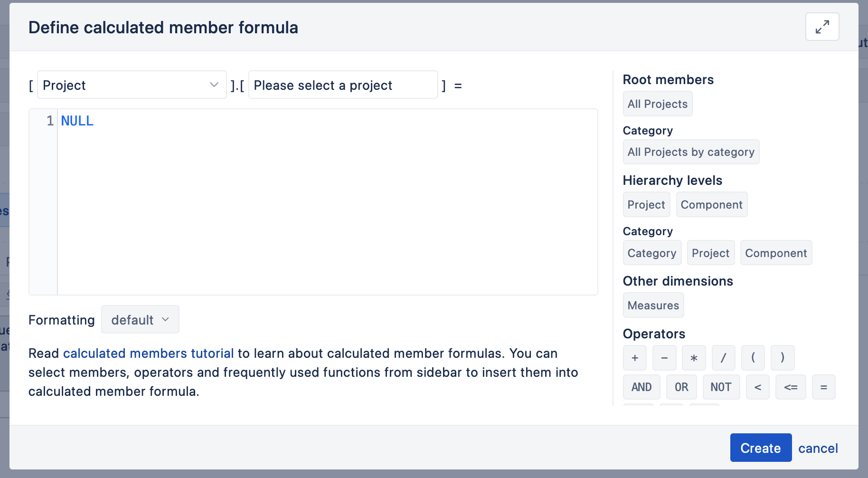Insert the divide slash operator
The width and height of the screenshot is (868, 478).
click(723, 358)
